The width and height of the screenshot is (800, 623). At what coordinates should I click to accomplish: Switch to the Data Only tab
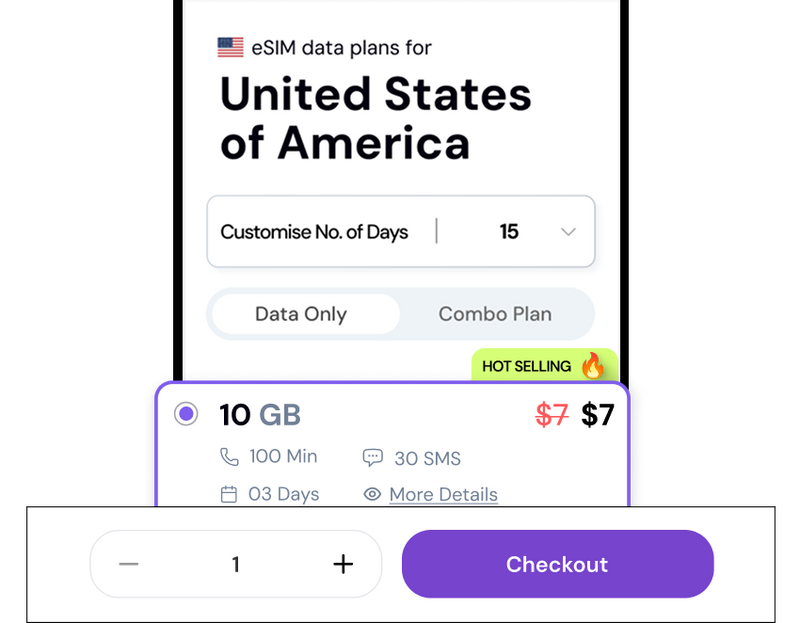click(x=301, y=314)
